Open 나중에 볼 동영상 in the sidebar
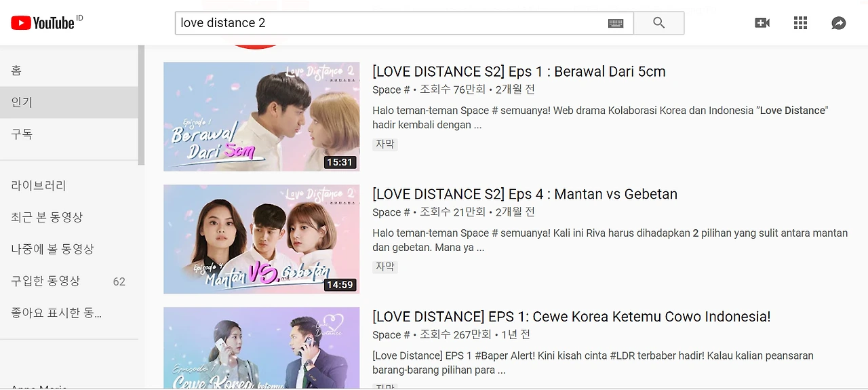 [69, 249]
